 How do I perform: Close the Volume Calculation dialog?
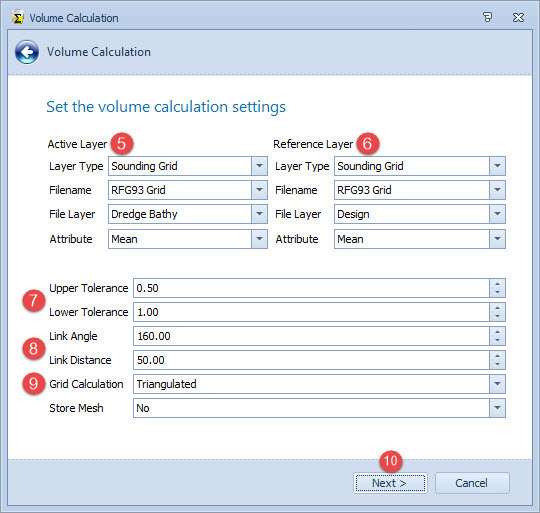(x=518, y=17)
